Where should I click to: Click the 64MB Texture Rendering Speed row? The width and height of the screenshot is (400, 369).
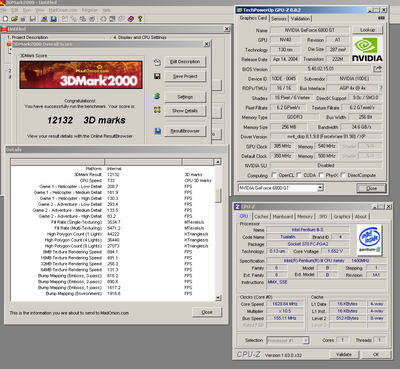[113, 270]
